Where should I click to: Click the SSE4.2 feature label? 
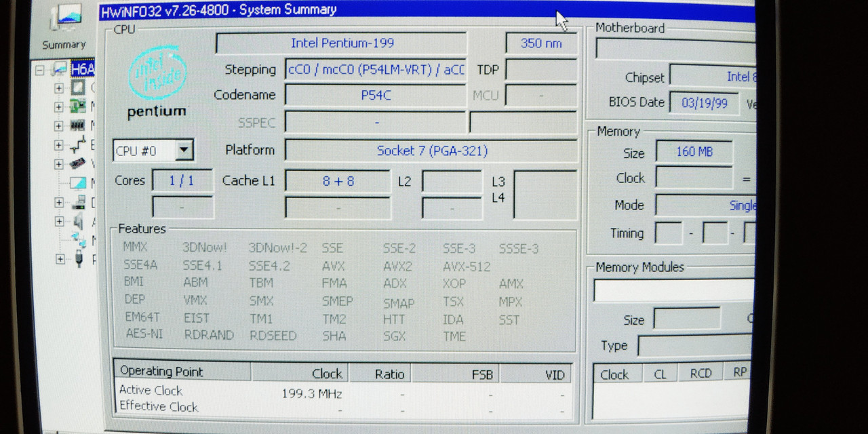click(269, 266)
